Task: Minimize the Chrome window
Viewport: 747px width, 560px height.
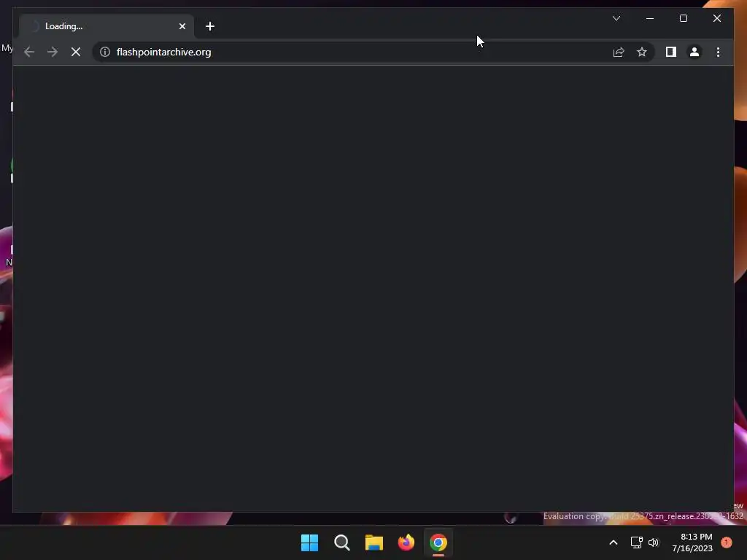Action: click(650, 18)
